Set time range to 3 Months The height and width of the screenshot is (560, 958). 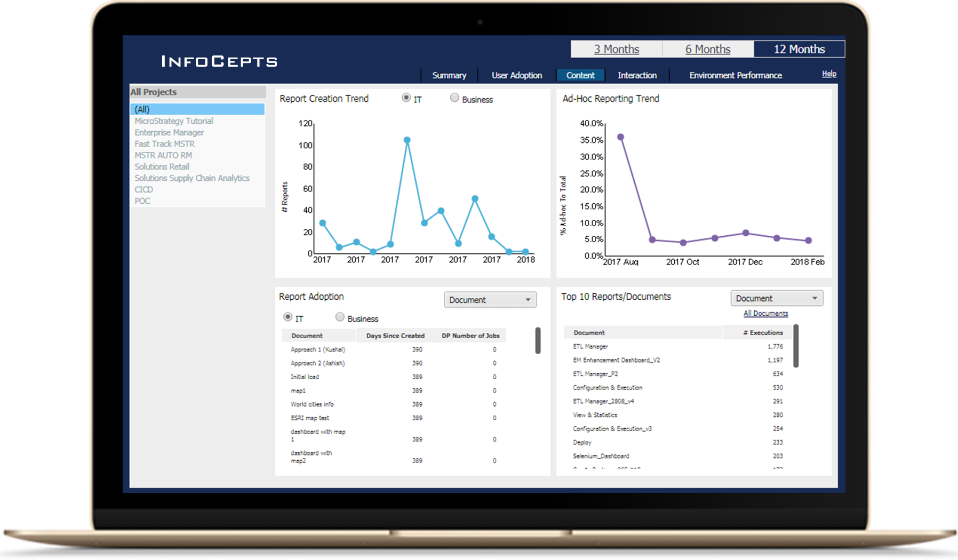[x=617, y=49]
